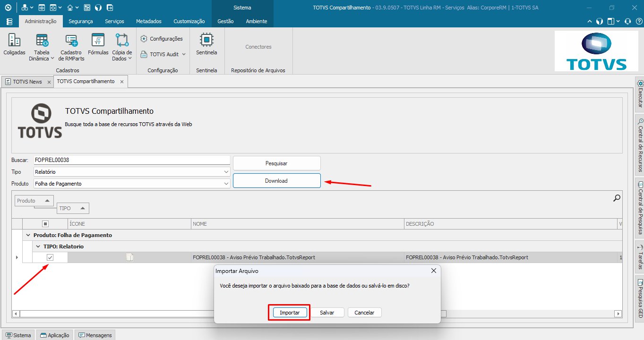Open the Coligadas icon in ribbon
This screenshot has height=340, width=644.
tap(14, 41)
